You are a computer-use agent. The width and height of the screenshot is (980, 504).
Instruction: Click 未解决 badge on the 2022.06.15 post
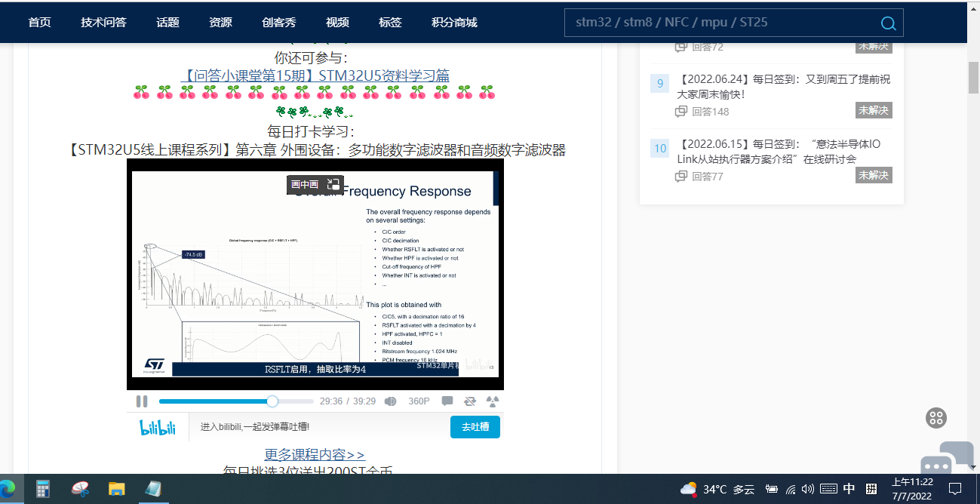point(874,175)
